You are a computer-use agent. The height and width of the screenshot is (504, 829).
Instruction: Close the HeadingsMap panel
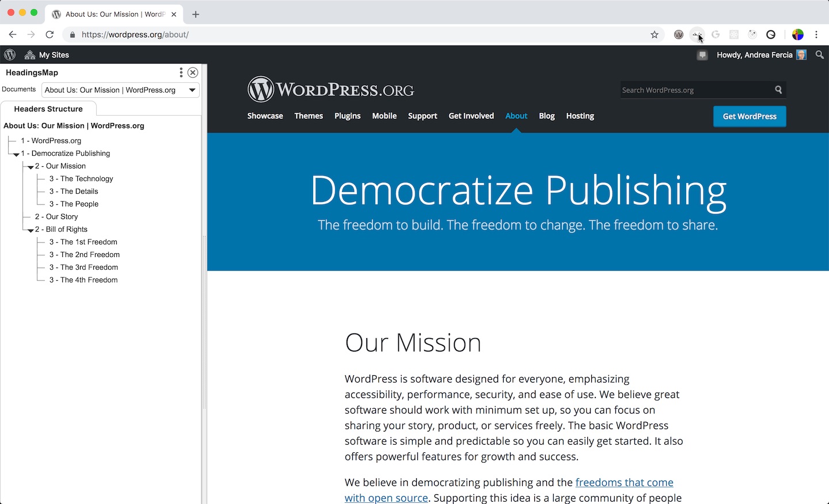tap(193, 72)
